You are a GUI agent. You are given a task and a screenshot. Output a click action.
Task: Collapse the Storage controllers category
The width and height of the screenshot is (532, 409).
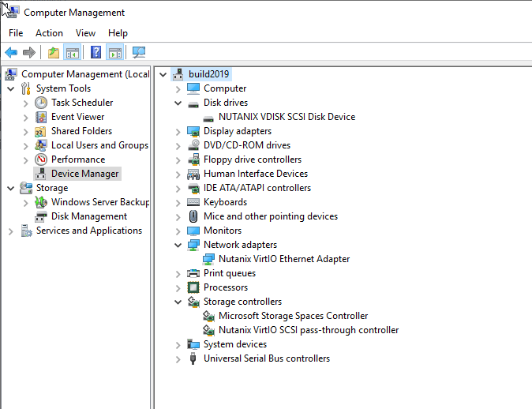178,302
